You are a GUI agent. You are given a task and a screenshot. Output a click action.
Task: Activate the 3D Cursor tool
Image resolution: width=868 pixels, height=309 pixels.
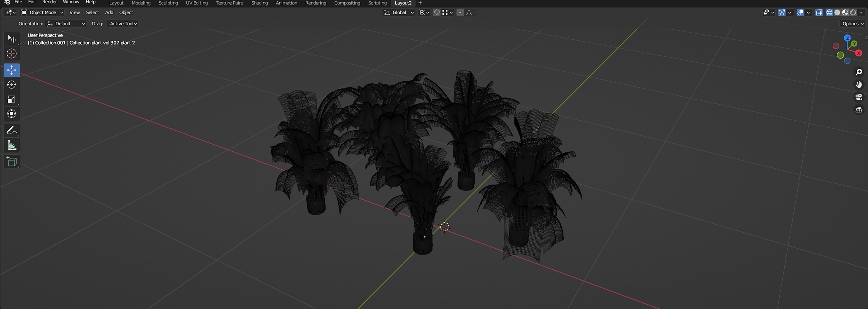click(12, 54)
